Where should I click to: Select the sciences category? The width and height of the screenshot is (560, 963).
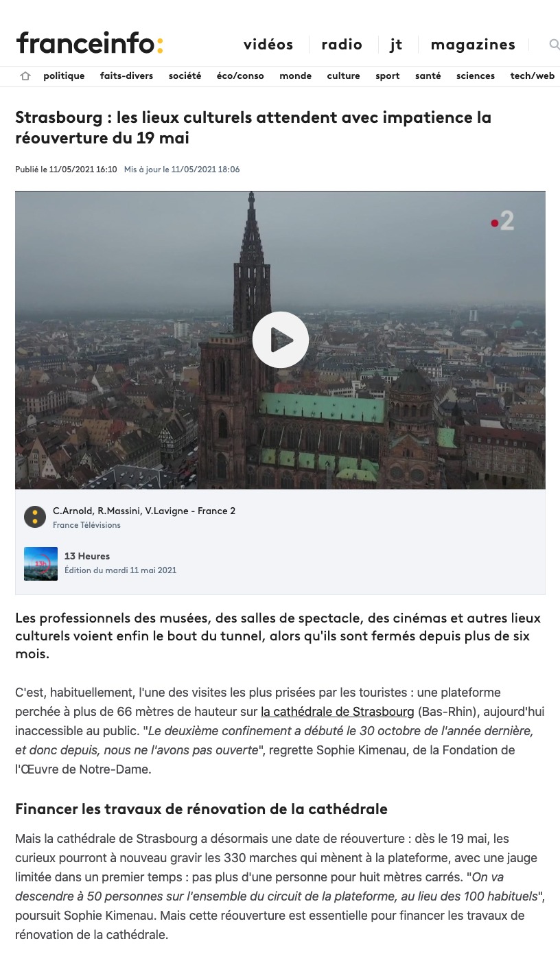pyautogui.click(x=476, y=76)
